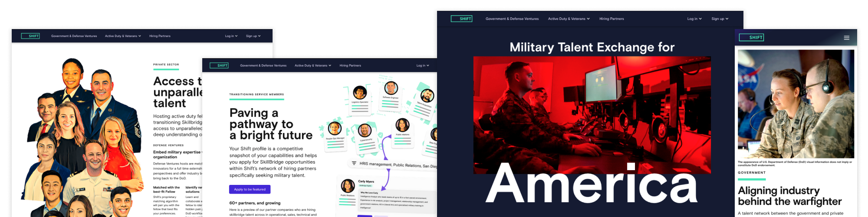This screenshot has height=217, width=868.
Task: Open Government & Defense Ventures on Access to talent page
Action: [x=74, y=36]
